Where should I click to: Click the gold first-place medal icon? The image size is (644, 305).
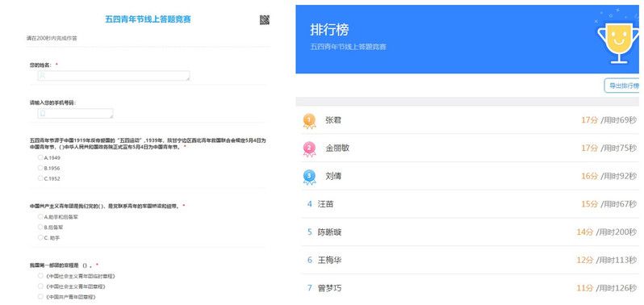[x=309, y=122]
